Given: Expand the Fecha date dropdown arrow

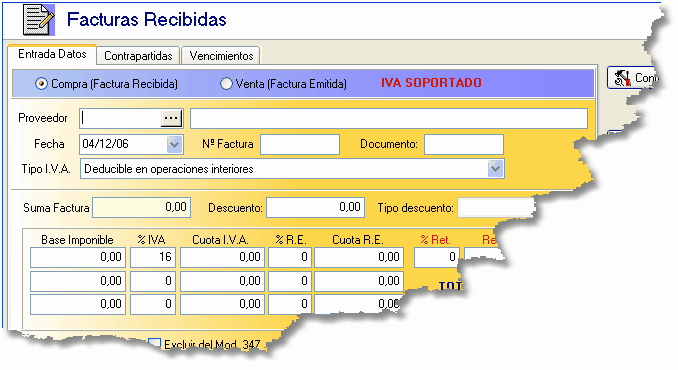Looking at the screenshot, I should coord(175,144).
